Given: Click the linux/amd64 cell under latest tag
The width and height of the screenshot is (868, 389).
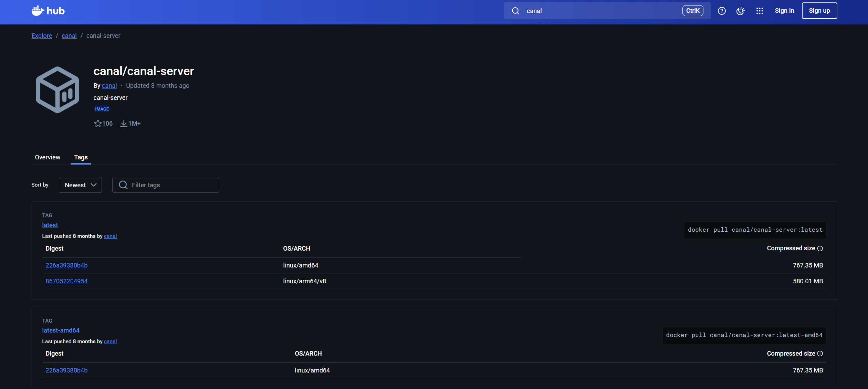Looking at the screenshot, I should coord(301,265).
